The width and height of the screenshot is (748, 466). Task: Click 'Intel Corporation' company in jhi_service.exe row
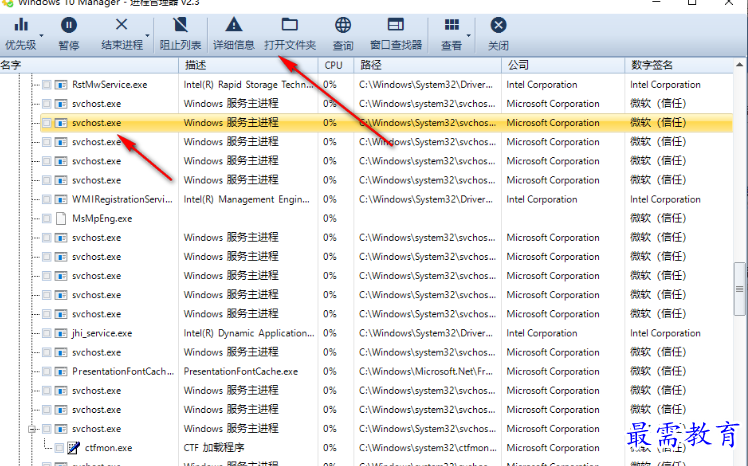point(541,333)
